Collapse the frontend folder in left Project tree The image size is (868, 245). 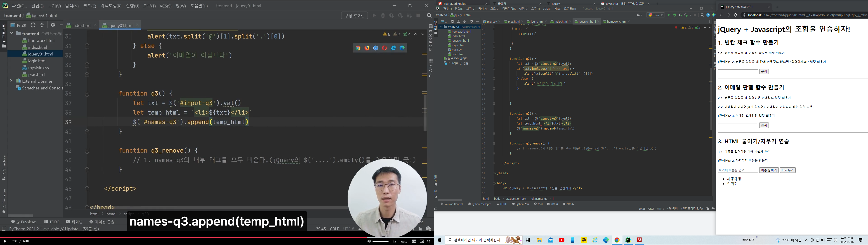coord(12,34)
